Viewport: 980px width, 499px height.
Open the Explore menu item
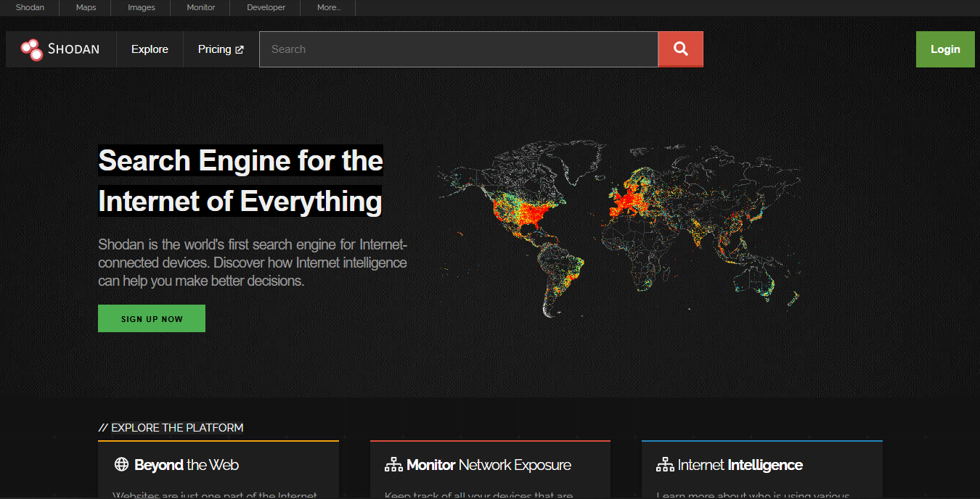click(150, 49)
